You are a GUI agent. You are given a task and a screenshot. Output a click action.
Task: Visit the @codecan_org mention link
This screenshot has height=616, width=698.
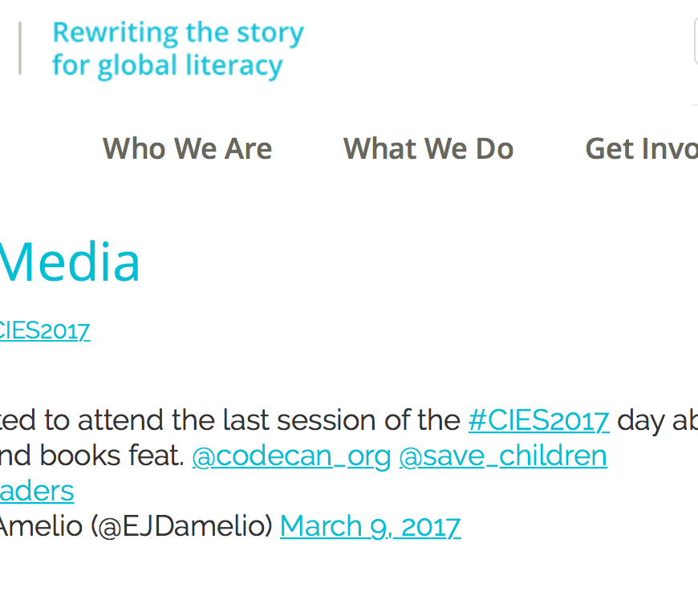(291, 456)
